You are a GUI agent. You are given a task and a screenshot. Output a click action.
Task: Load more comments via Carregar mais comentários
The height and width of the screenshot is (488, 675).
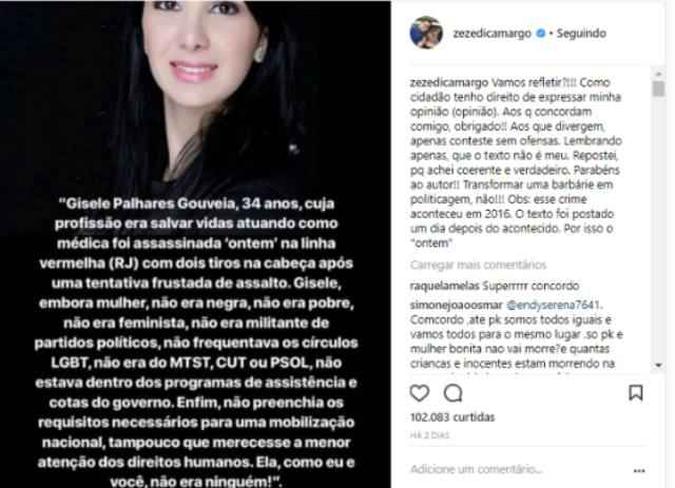point(478,265)
